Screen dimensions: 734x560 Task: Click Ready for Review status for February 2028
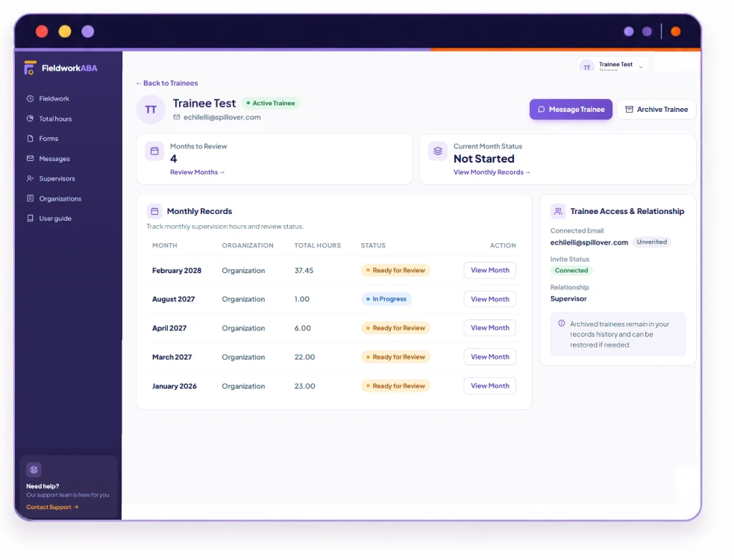395,271
